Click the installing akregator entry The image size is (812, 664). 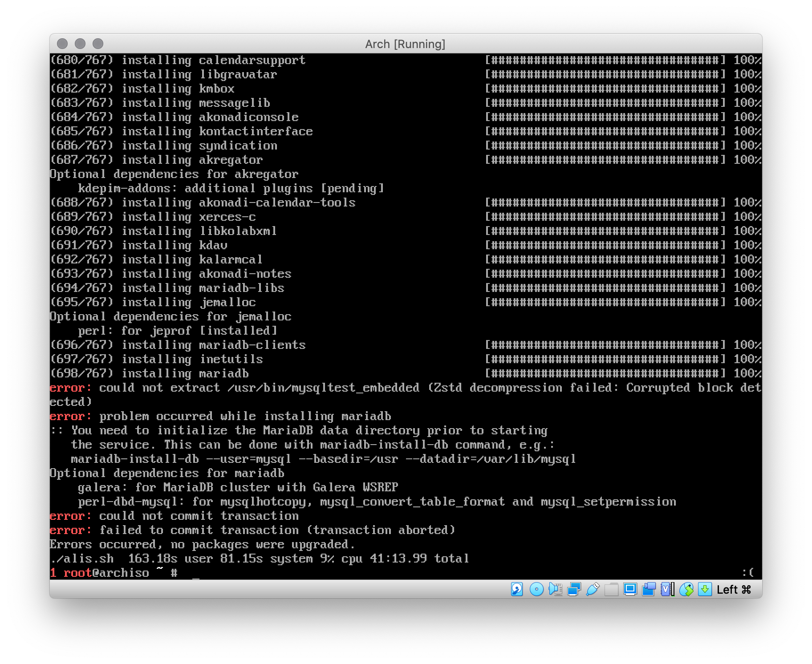[x=156, y=159]
